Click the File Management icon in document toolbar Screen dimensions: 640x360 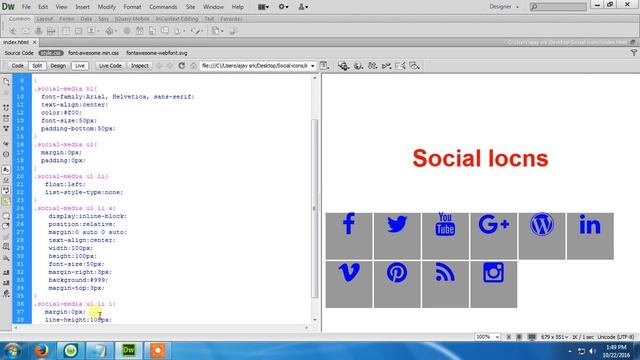(372, 66)
